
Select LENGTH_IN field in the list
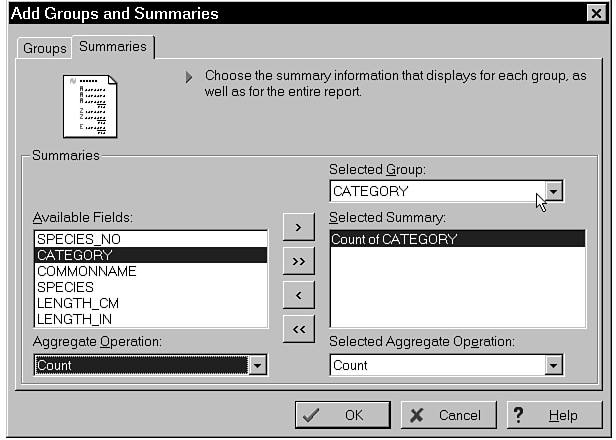pyautogui.click(x=75, y=319)
